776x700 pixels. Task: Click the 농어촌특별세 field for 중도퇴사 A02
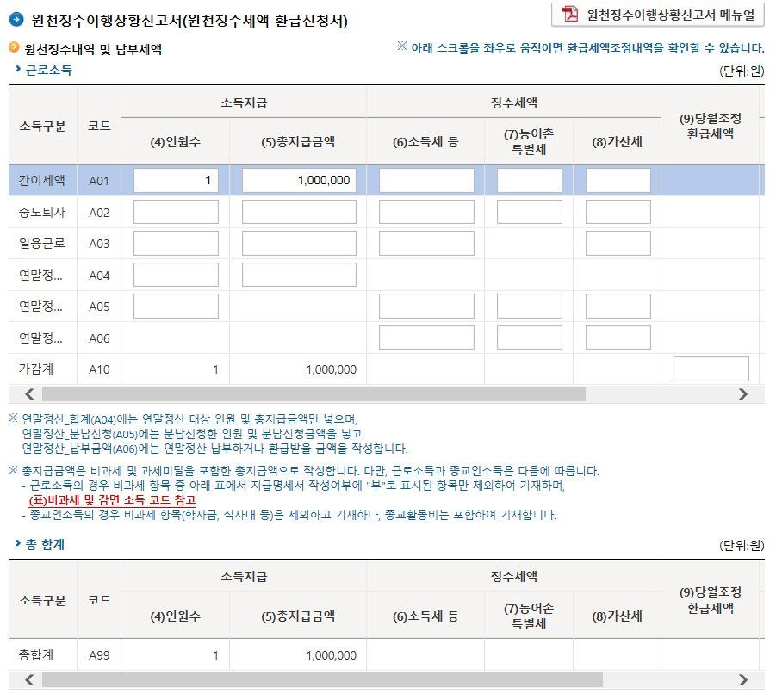[529, 212]
